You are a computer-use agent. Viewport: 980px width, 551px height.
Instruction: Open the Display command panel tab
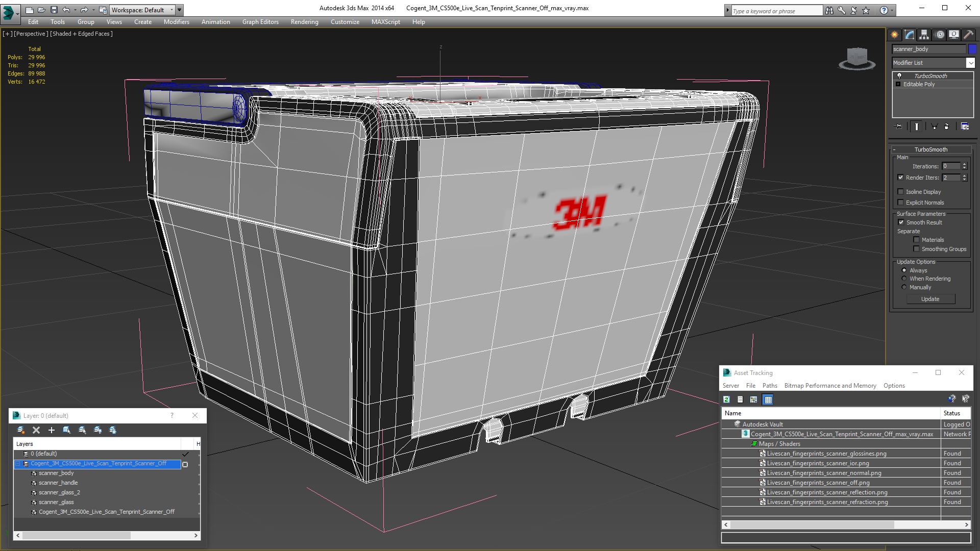click(954, 35)
